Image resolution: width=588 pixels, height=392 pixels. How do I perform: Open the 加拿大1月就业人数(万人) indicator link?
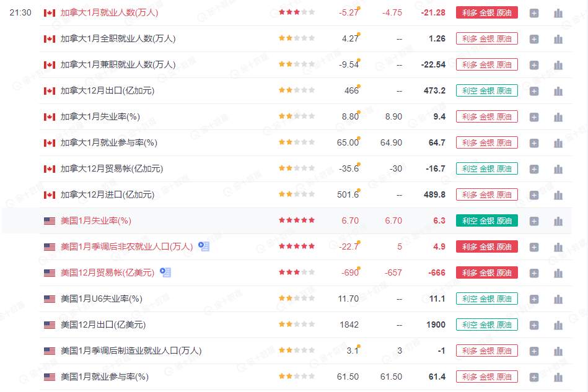click(x=109, y=13)
